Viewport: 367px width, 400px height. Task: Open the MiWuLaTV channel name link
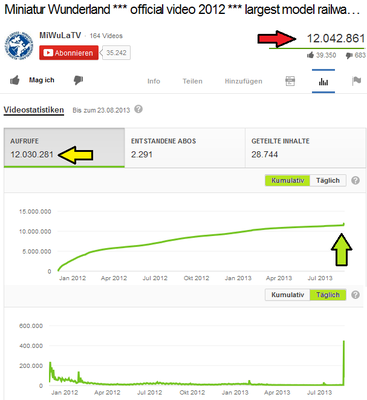(x=60, y=35)
